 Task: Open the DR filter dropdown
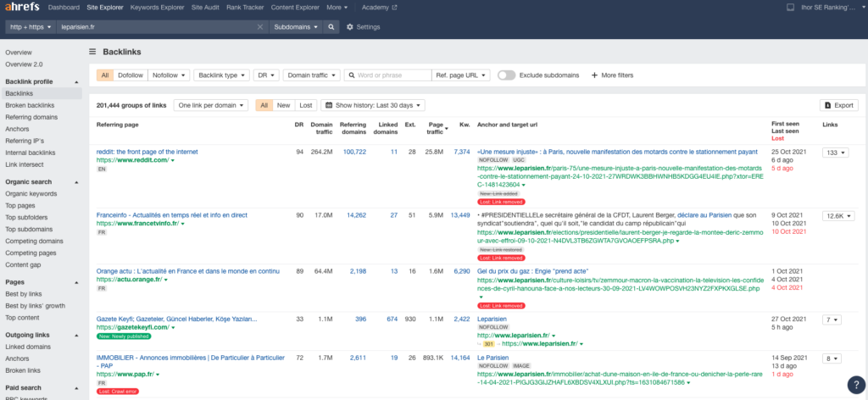[x=265, y=75]
